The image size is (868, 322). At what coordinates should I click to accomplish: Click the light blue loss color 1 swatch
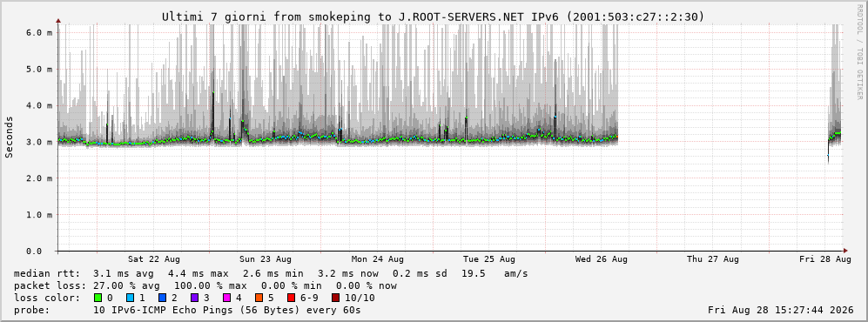click(131, 298)
